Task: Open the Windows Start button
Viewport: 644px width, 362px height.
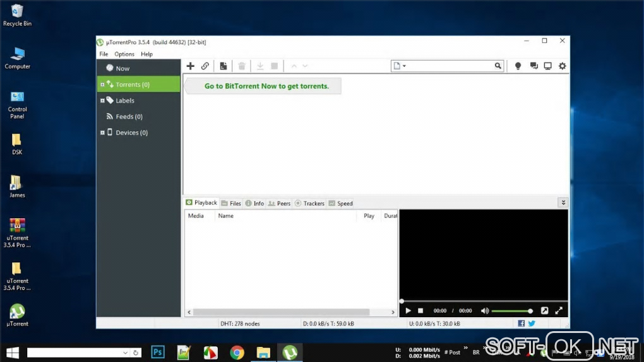Action: 13,353
